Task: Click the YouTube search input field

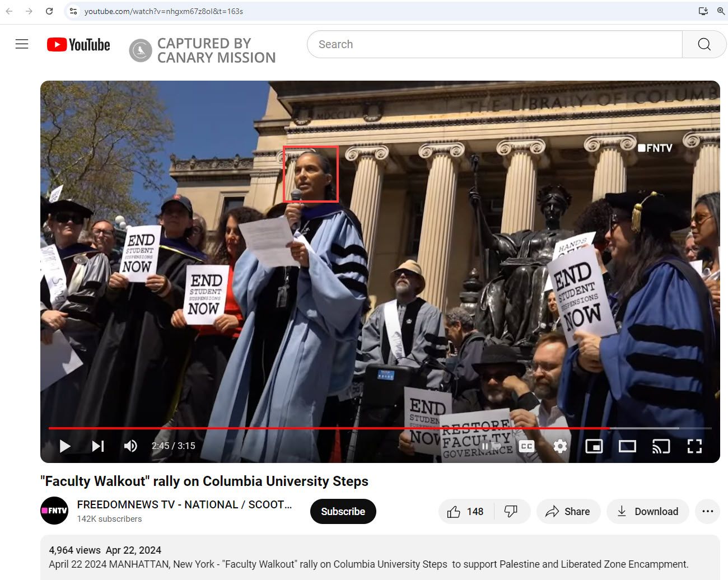Action: pyautogui.click(x=494, y=44)
